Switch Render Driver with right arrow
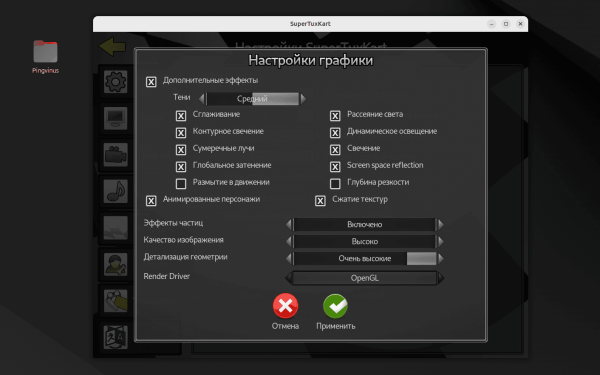The width and height of the screenshot is (600, 375). click(x=440, y=278)
